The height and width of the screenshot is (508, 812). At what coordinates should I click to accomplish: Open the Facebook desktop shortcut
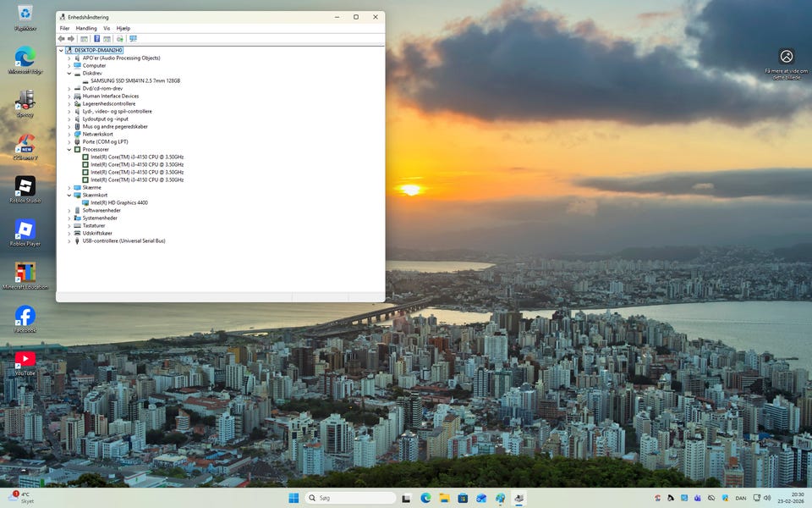pos(25,316)
